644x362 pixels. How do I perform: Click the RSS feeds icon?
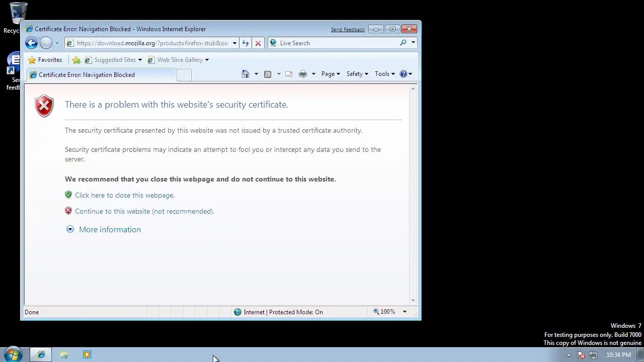point(268,74)
